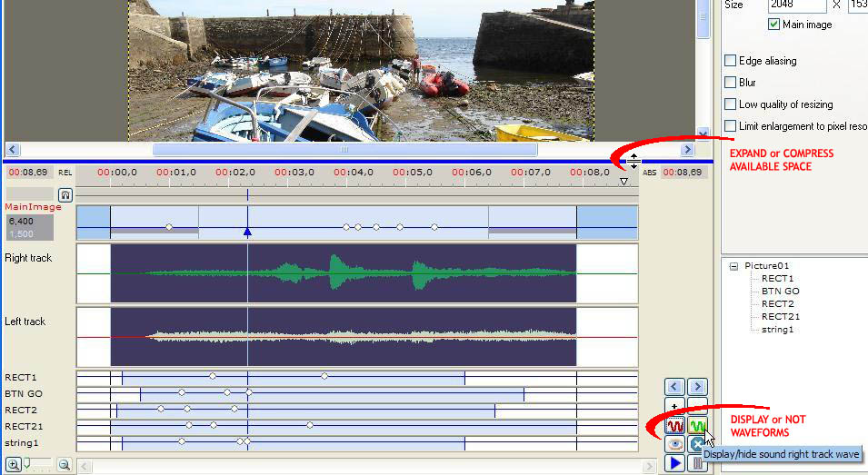Toggle the green right track waveform display
This screenshot has height=475, width=868.
[x=697, y=426]
